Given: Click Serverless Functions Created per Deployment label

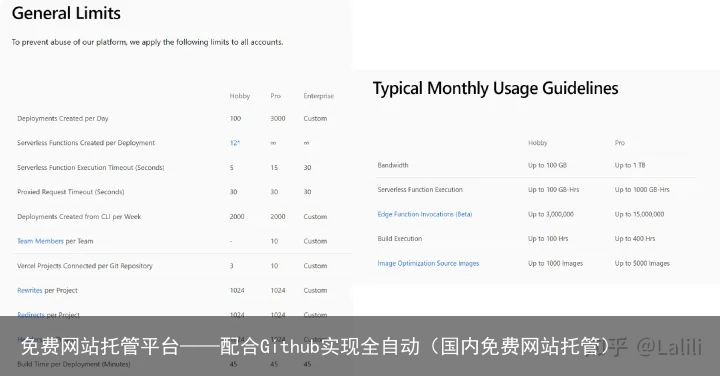Looking at the screenshot, I should click(x=86, y=143).
